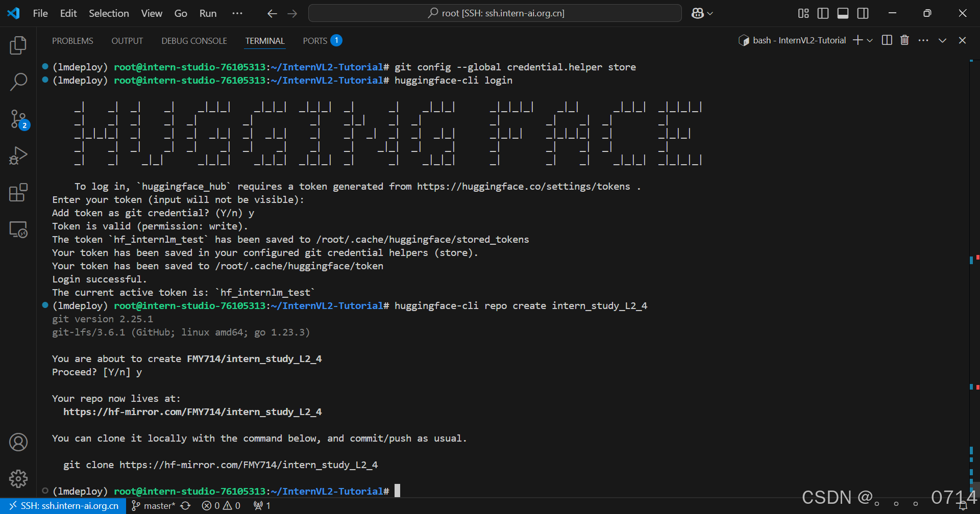Viewport: 980px width, 514px height.
Task: Open the Go menu
Action: point(181,13)
